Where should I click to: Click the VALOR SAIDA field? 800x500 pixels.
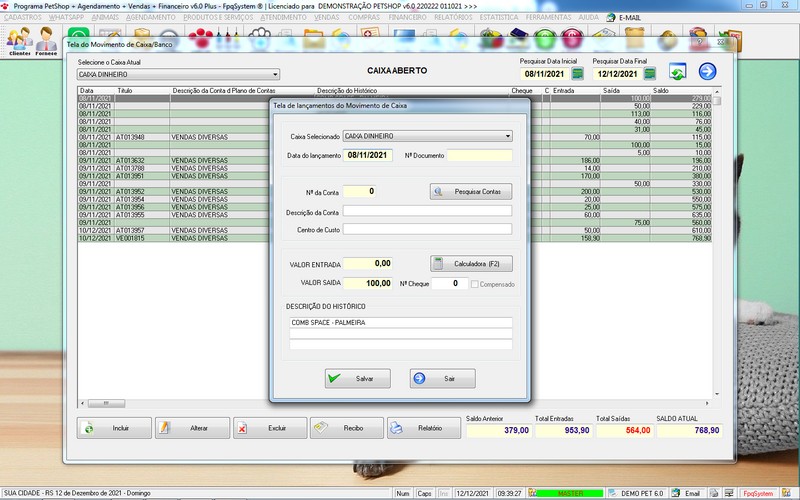click(368, 283)
